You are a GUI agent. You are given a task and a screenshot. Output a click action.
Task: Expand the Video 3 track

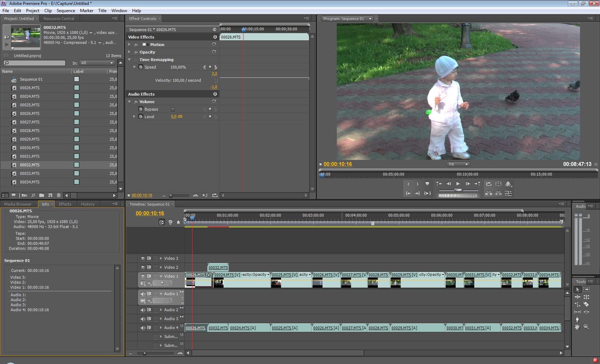tap(161, 258)
